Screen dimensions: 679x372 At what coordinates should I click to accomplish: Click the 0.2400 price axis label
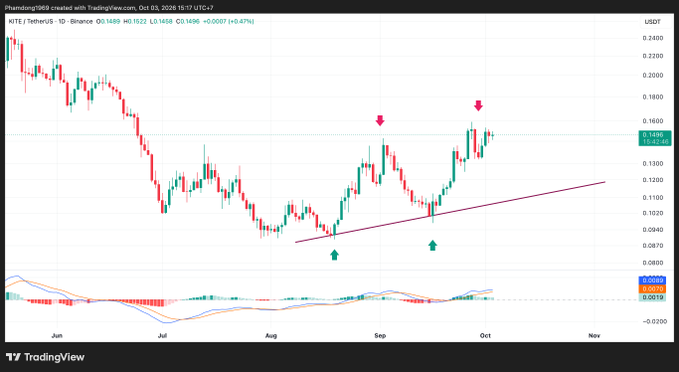(x=653, y=38)
